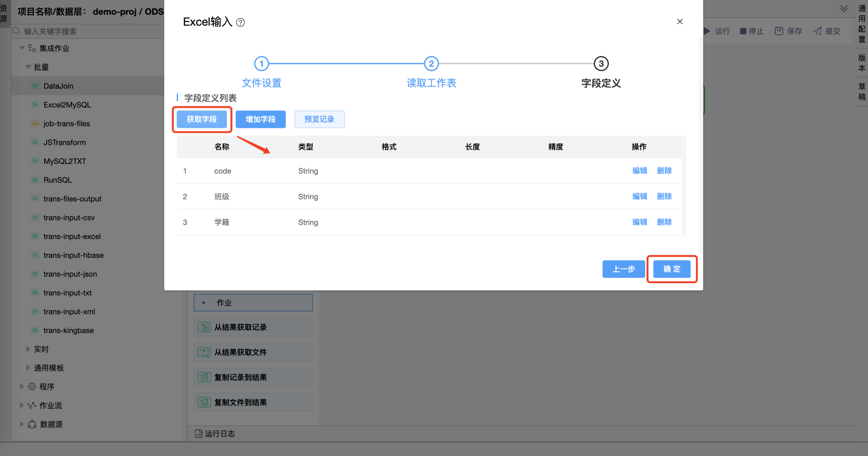Collapse the 作业 dropdown section
Screen dimensions: 868x456
coord(203,303)
